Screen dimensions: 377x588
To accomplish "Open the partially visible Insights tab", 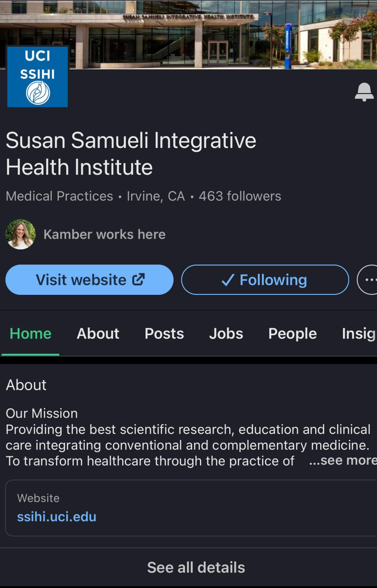I will [x=359, y=334].
